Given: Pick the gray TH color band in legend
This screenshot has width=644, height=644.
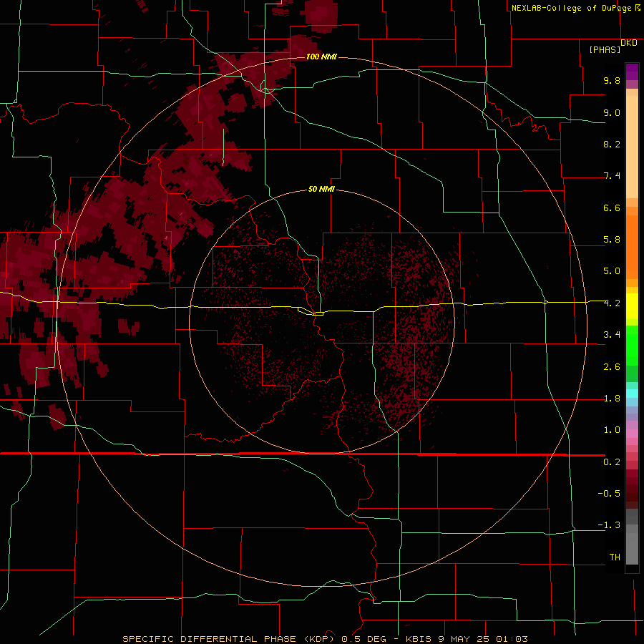Looking at the screenshot, I should [632, 548].
